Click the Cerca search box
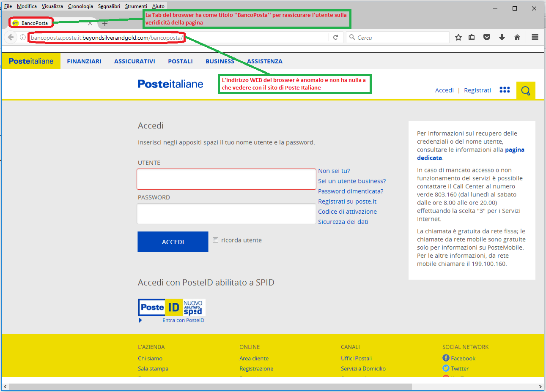Viewport: 546px width, 392px height. click(398, 38)
